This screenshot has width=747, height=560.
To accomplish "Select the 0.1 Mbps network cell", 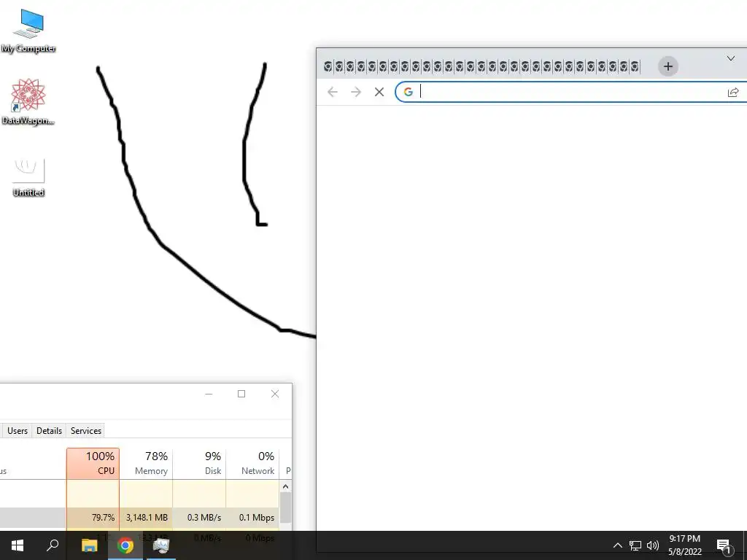I will tap(252, 518).
